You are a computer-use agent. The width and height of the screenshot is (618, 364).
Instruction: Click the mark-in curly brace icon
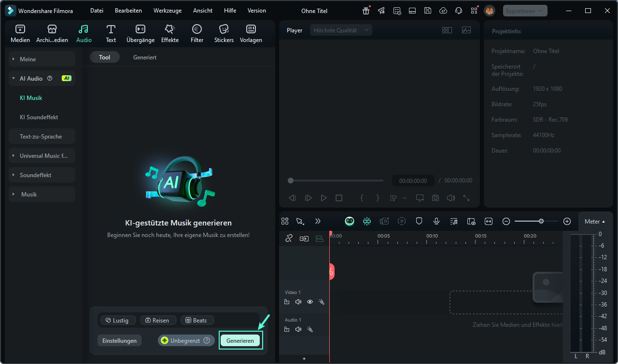click(362, 198)
